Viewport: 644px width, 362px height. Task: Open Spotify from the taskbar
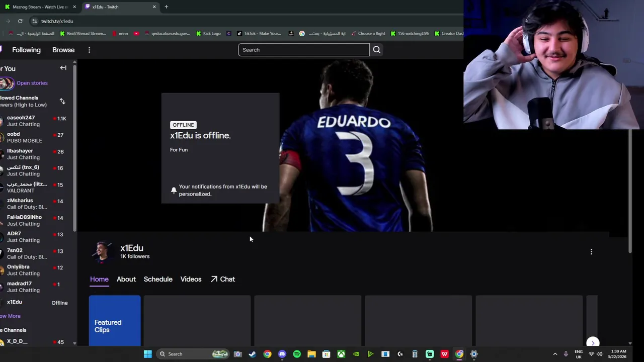click(x=297, y=354)
